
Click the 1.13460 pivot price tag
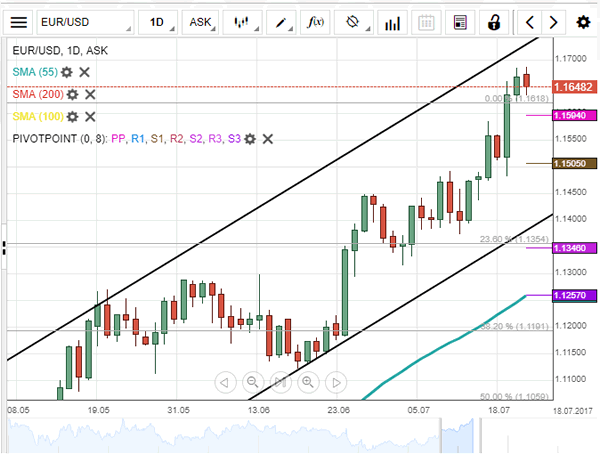click(x=575, y=248)
